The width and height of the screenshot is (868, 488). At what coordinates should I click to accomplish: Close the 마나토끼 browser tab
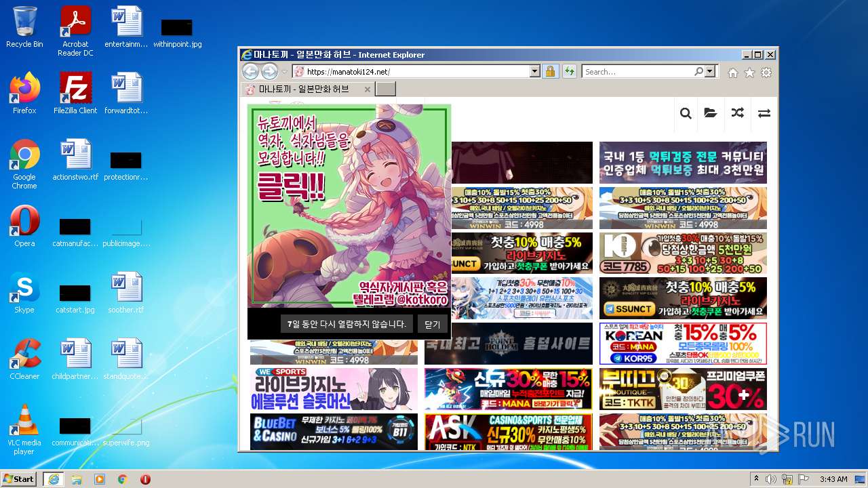click(x=368, y=89)
